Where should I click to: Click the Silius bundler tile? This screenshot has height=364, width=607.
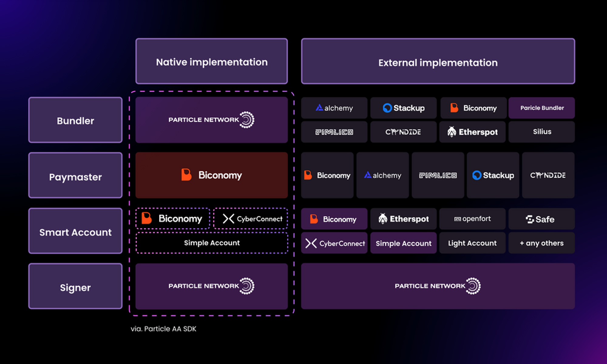[542, 132]
